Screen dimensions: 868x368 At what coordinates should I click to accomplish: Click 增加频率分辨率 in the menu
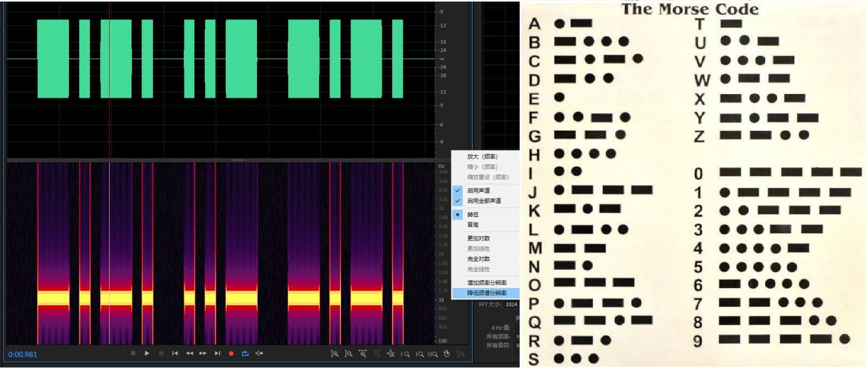point(487,282)
